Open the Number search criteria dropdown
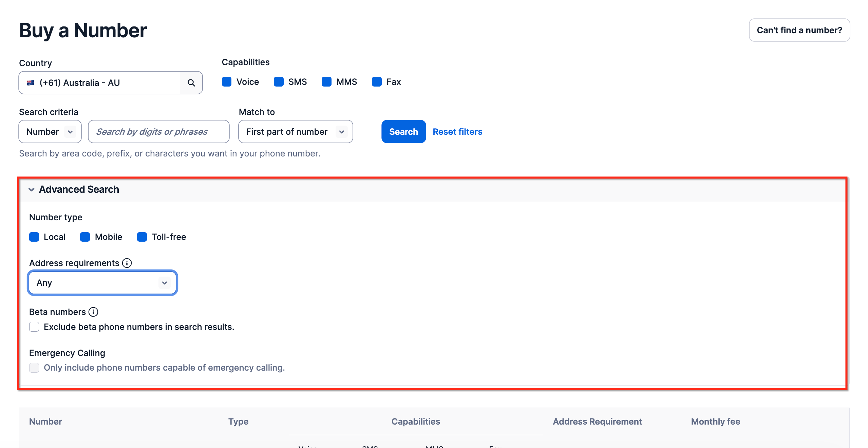This screenshot has width=868, height=448. [50, 132]
